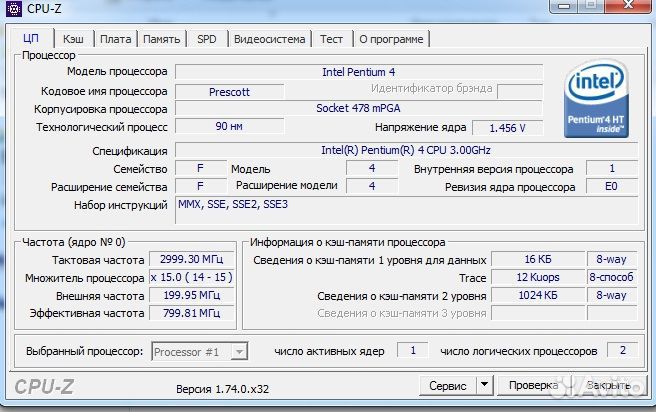Click the Семейство value F
Viewport: 656px width, 412px height.
[200, 168]
